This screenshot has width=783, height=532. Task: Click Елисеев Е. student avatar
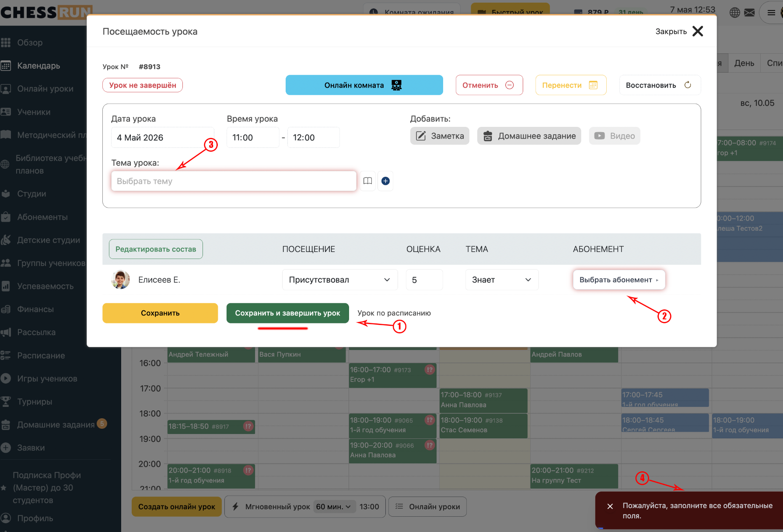(120, 280)
